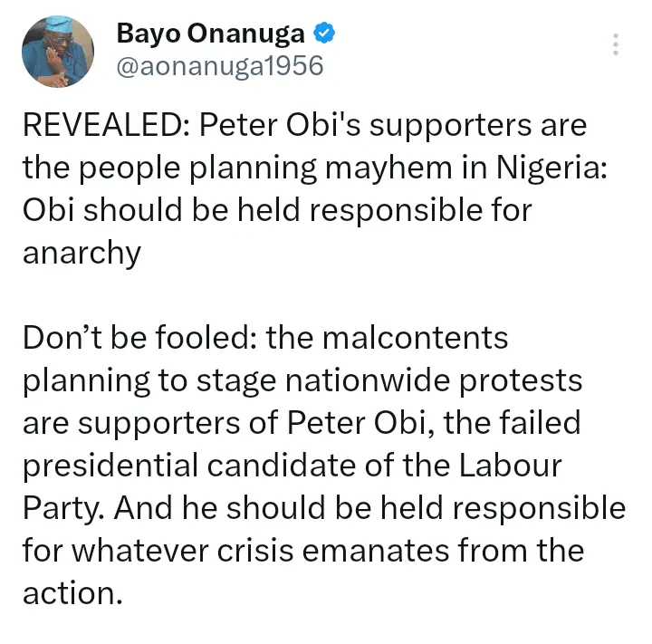Click the blue verified badge

(x=324, y=34)
